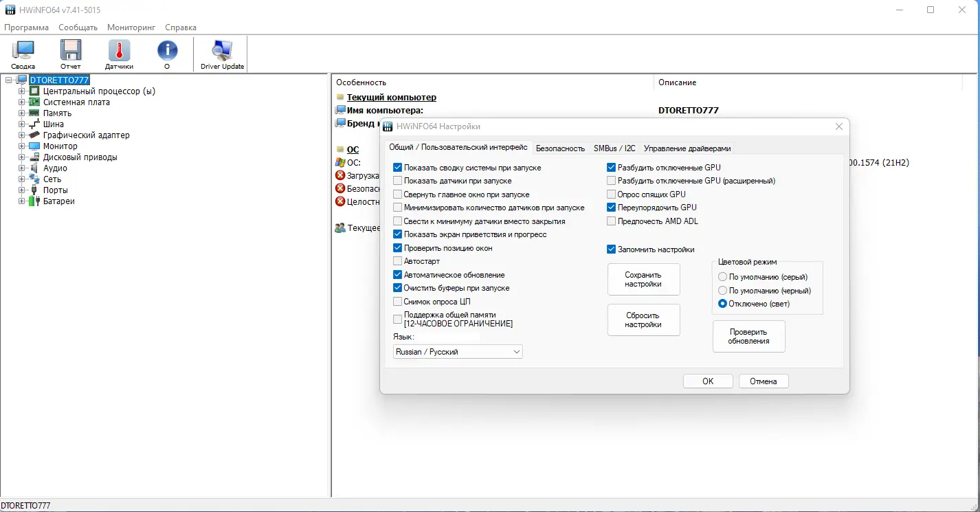Switch to the Безопасность tab
Image resolution: width=980 pixels, height=512 pixels.
coord(560,148)
